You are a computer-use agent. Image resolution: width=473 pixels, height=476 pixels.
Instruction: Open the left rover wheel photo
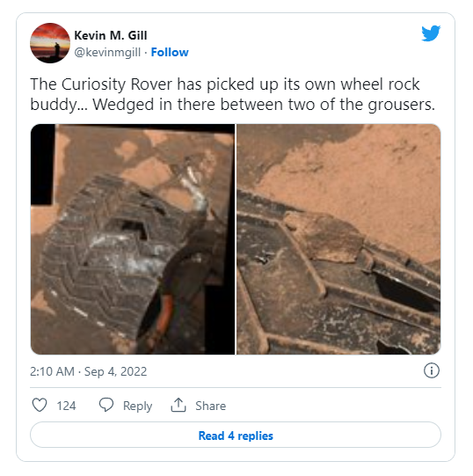coord(133,239)
